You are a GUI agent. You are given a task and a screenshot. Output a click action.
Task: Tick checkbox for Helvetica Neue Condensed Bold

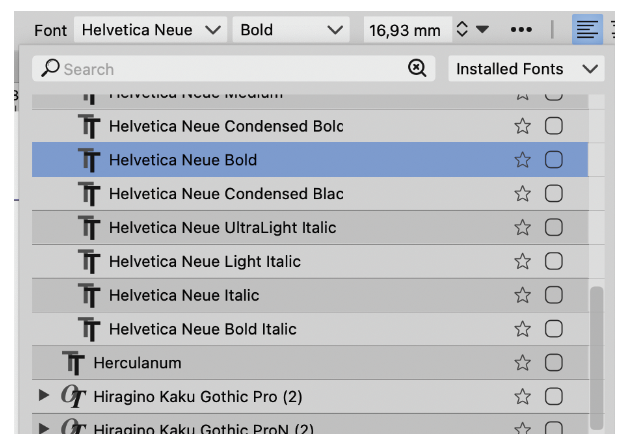(554, 126)
